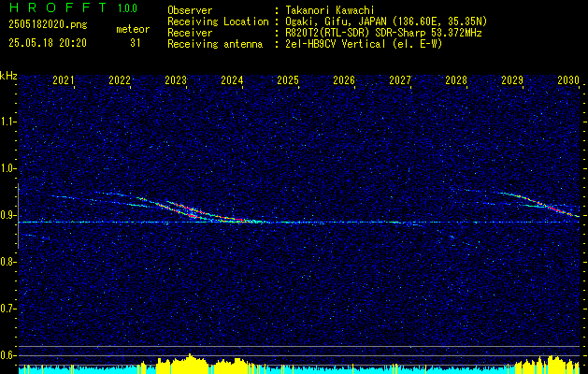Viewport: 588px width, 374px height.
Task: Click the 2030 time marker
Action: [568, 80]
